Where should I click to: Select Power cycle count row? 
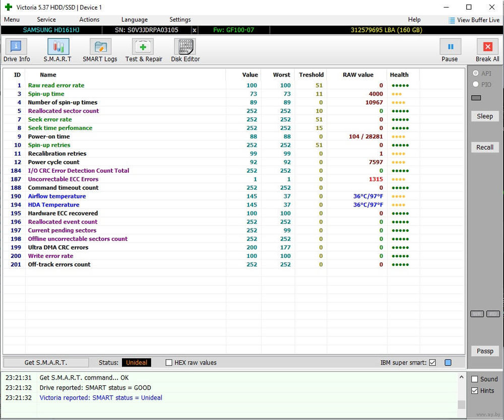pyautogui.click(x=234, y=162)
